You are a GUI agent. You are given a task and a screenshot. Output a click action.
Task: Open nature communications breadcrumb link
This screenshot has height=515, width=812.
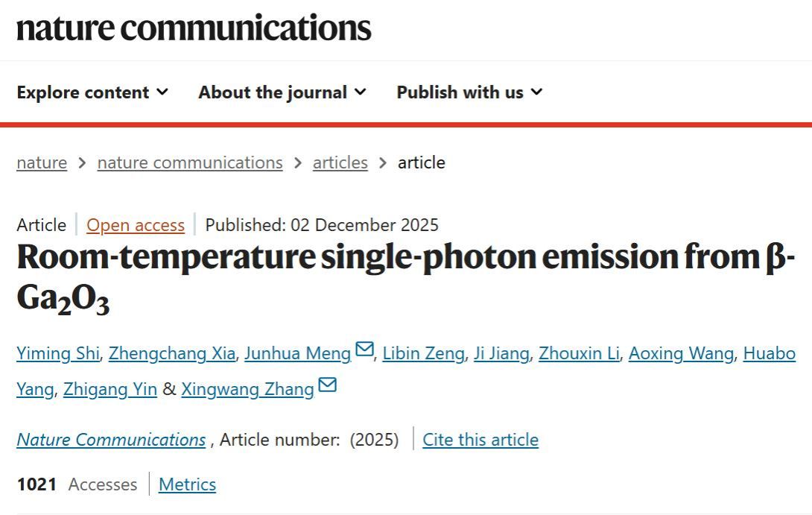(x=190, y=162)
